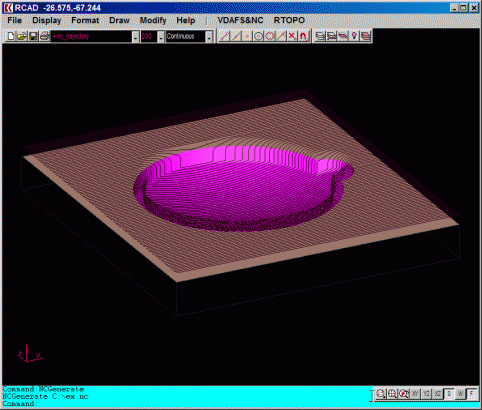The height and width of the screenshot is (410, 482).
Task: Switch to the XZ view button
Action: tap(438, 394)
